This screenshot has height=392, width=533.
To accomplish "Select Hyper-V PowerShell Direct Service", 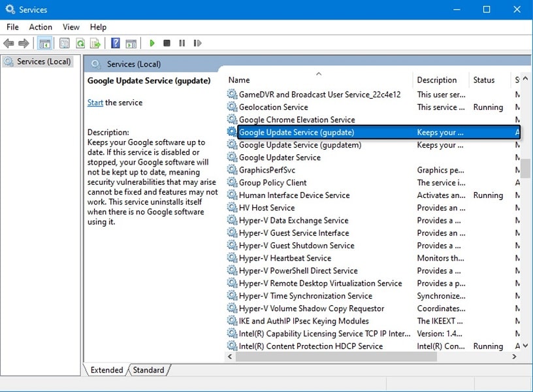I will point(373,270).
